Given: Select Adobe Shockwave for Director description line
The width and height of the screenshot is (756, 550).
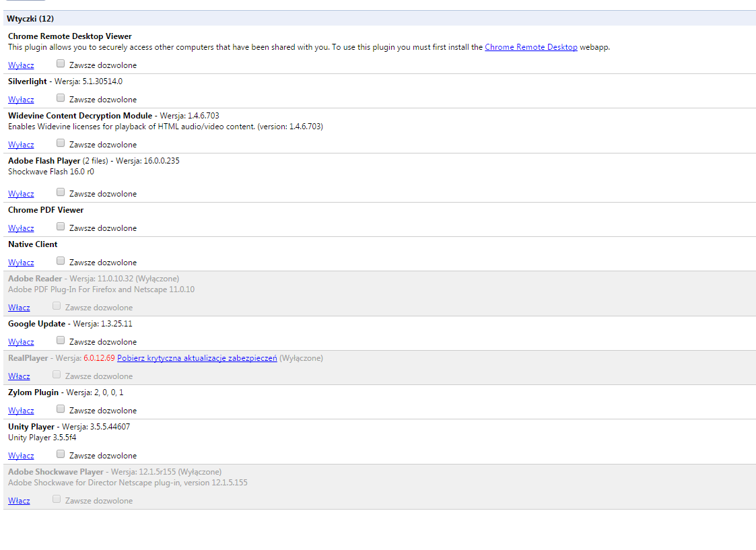Looking at the screenshot, I should pyautogui.click(x=128, y=483).
